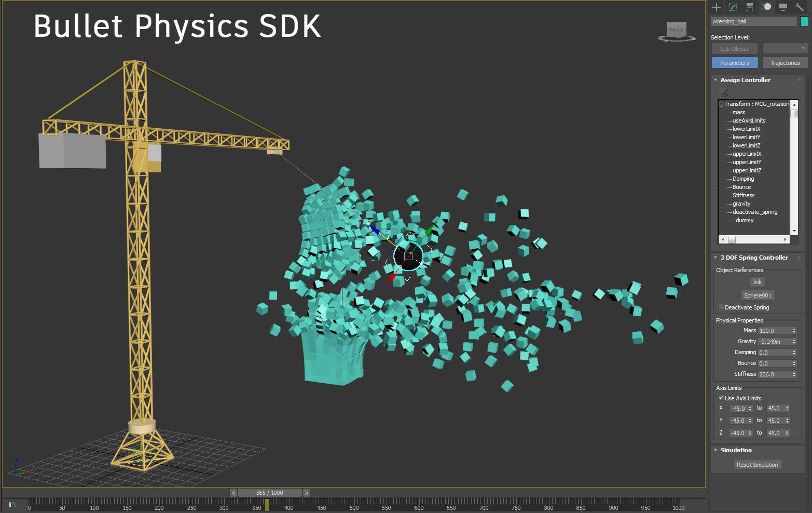Click the Z upper limit field
The height and width of the screenshot is (513, 812).
point(775,433)
